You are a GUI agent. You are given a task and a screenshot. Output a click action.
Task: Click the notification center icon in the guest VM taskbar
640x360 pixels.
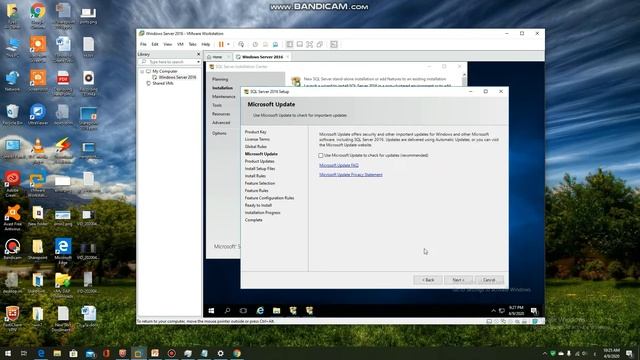point(534,311)
